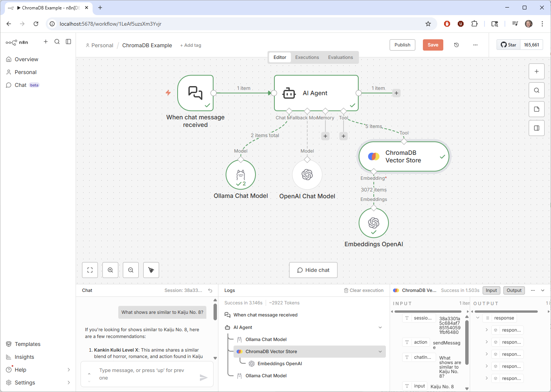Viewport: 551px width, 392px height.
Task: Collapse the left sidebar panel icon
Action: click(68, 42)
